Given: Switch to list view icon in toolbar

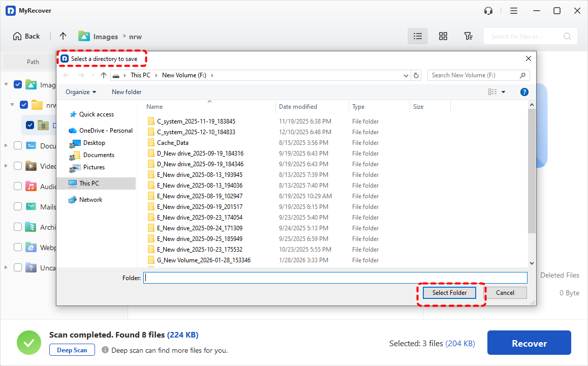Looking at the screenshot, I should 418,36.
